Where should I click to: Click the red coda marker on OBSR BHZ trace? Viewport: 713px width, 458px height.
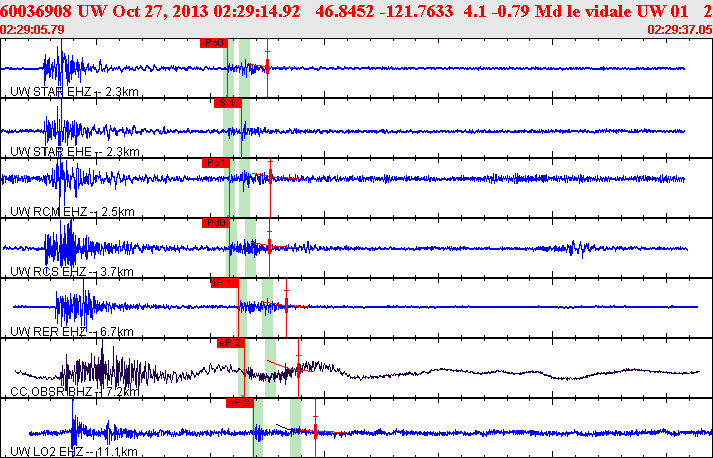coord(298,368)
